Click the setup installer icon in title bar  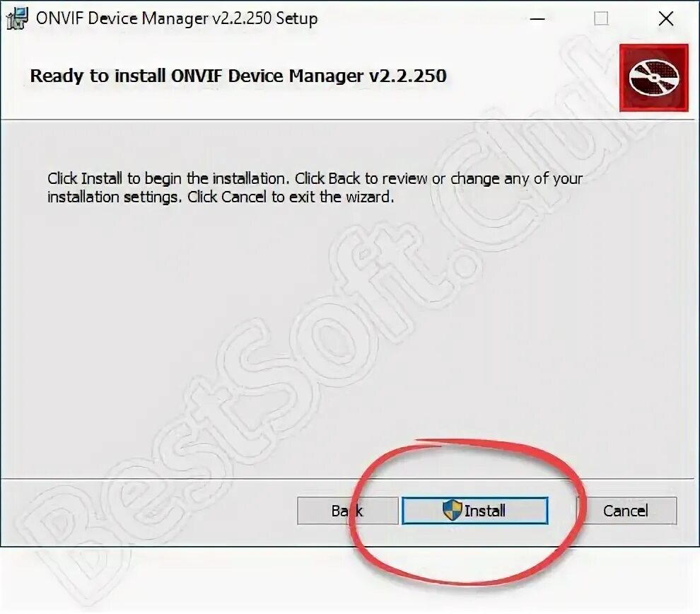coord(17,19)
